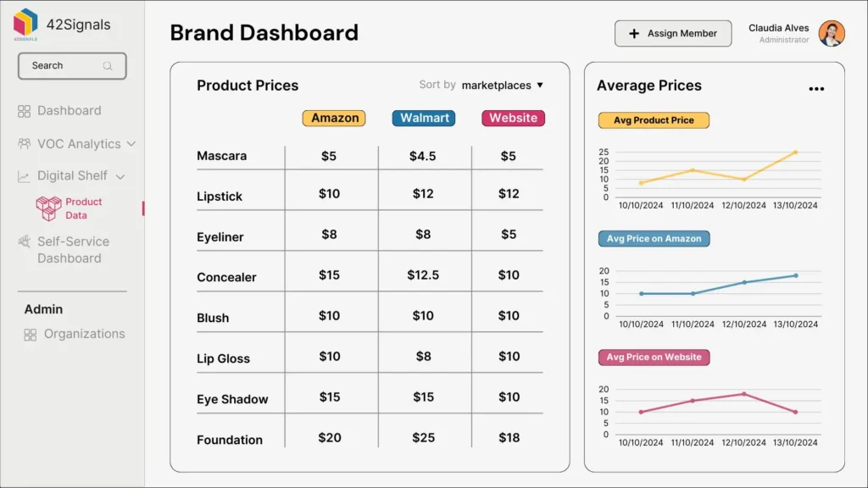868x488 pixels.
Task: Click the search magnifier icon
Action: click(x=107, y=66)
